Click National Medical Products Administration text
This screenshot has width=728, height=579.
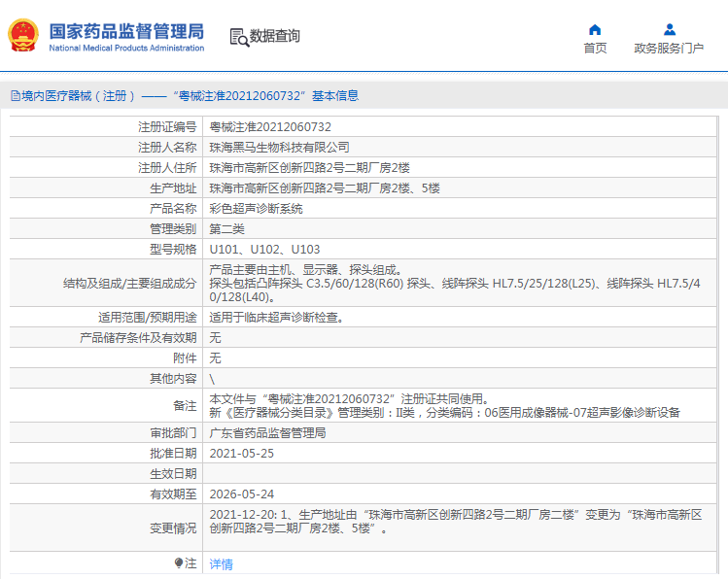(x=126, y=48)
